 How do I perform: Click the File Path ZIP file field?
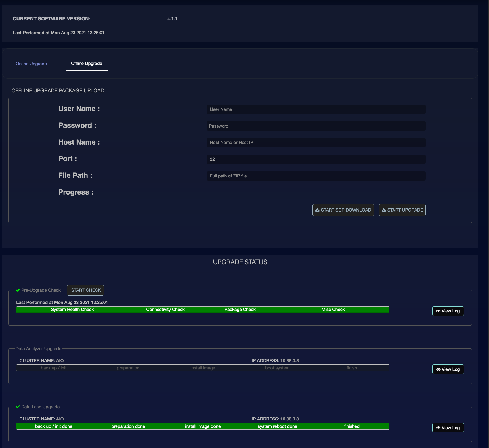316,176
